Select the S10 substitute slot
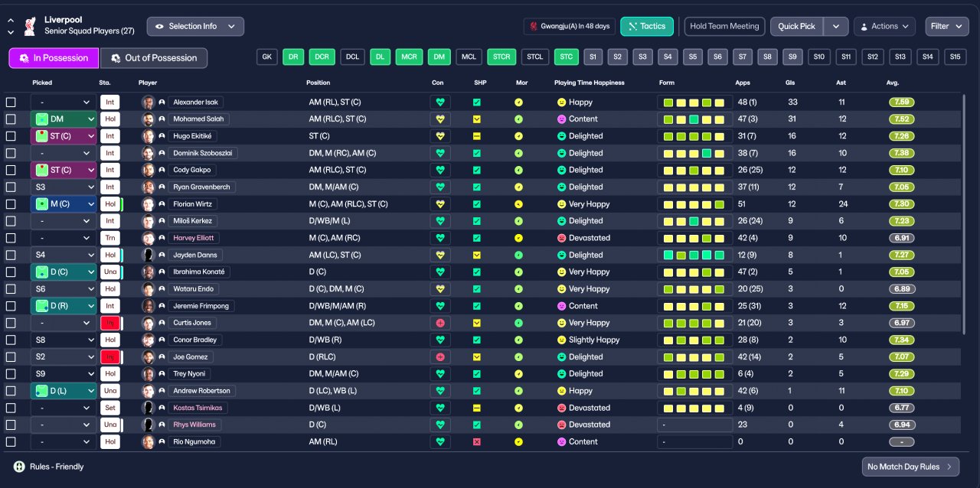This screenshot has width=980, height=488. pos(819,57)
